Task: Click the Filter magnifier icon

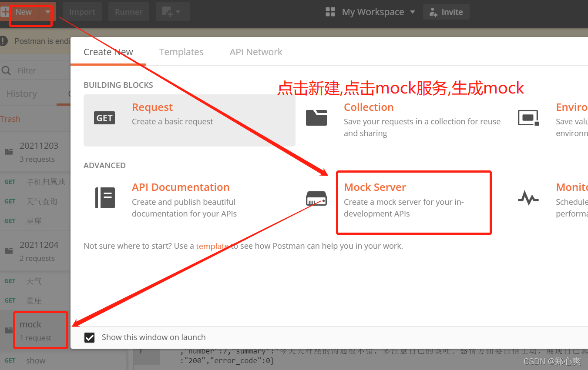Action: (x=6, y=70)
